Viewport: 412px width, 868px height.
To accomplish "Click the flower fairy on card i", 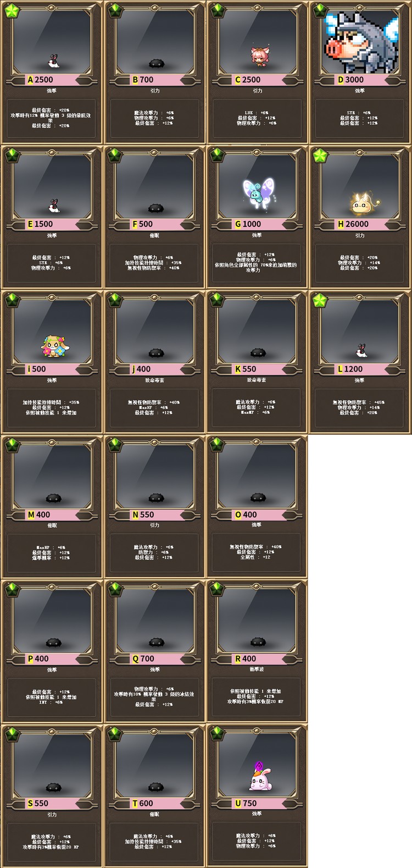I will pos(53,347).
